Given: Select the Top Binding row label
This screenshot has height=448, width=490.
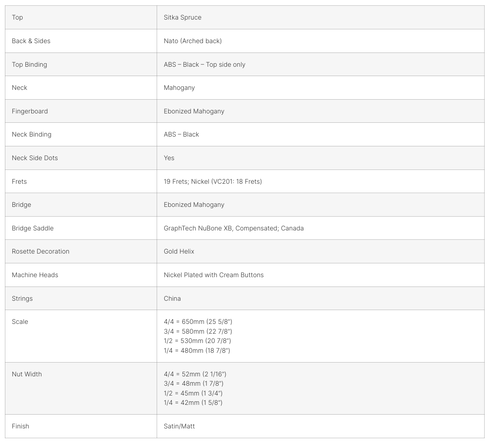Looking at the screenshot, I should 29,65.
